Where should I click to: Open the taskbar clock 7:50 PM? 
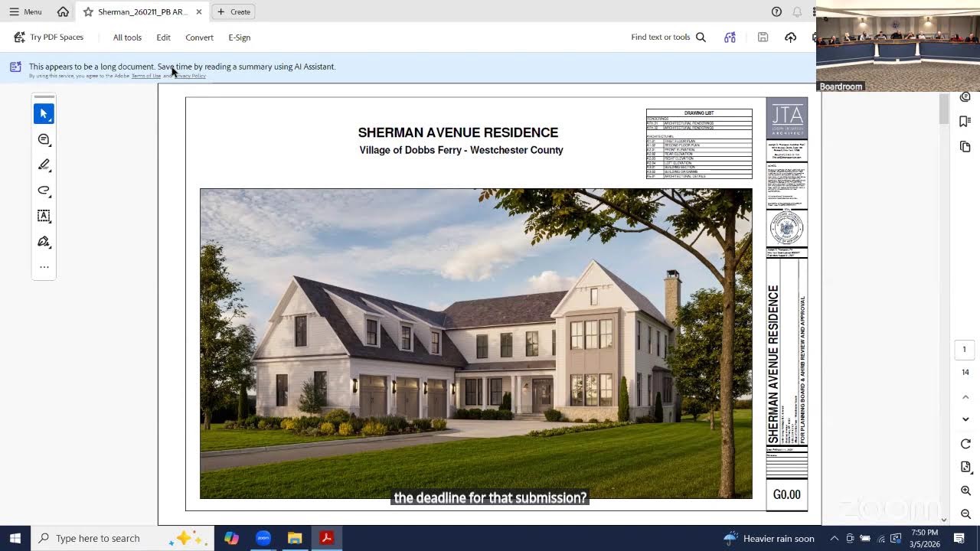pyautogui.click(x=925, y=538)
